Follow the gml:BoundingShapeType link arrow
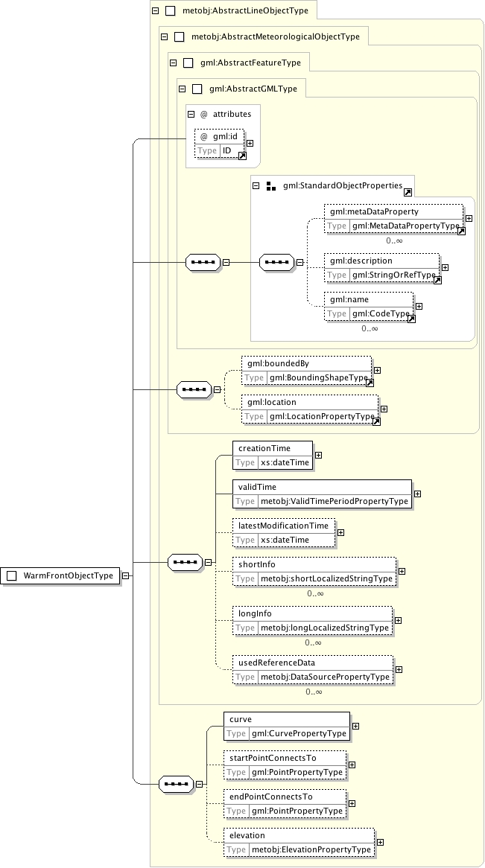This screenshot has width=485, height=868. pos(370,383)
